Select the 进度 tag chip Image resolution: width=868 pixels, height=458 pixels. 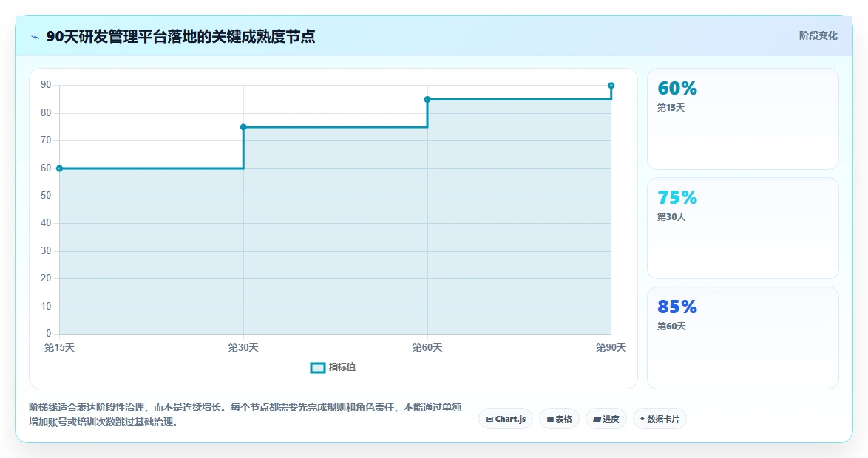tap(606, 419)
